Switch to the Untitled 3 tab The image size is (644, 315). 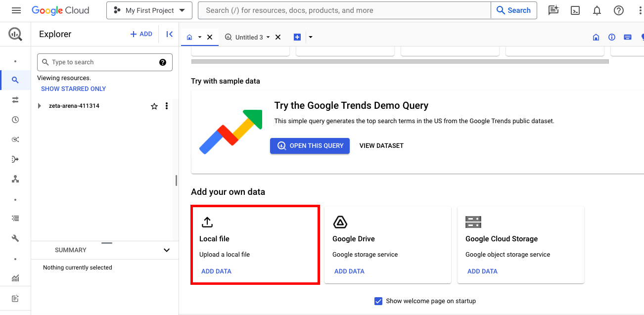[249, 37]
